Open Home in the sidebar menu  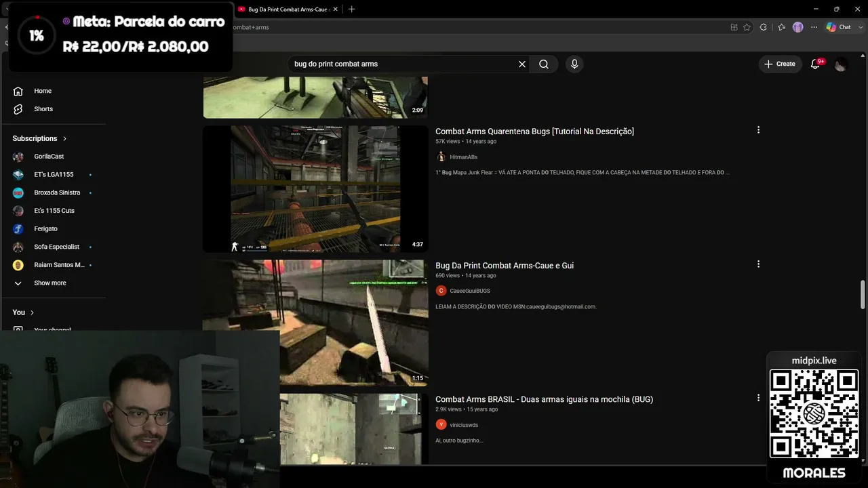pos(43,91)
